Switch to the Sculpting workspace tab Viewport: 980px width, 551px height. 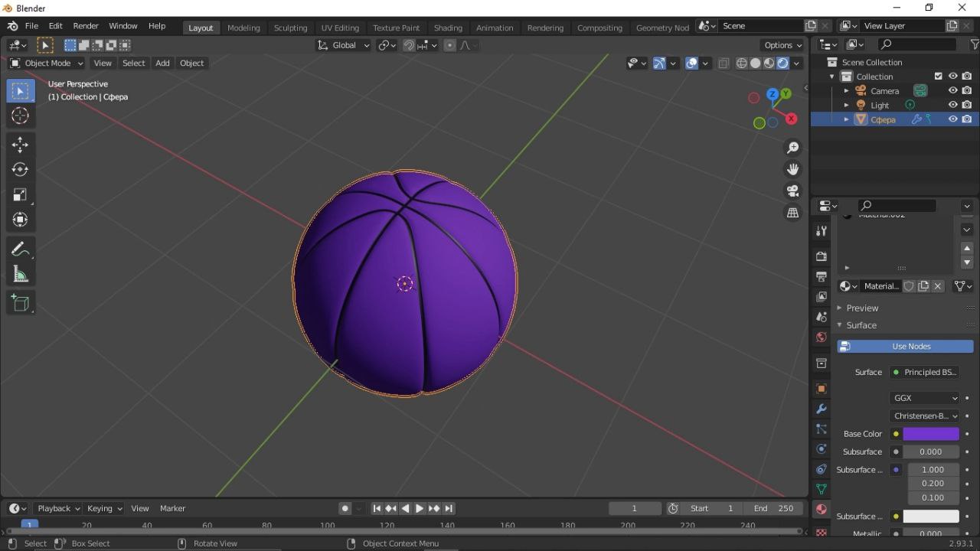pos(291,28)
